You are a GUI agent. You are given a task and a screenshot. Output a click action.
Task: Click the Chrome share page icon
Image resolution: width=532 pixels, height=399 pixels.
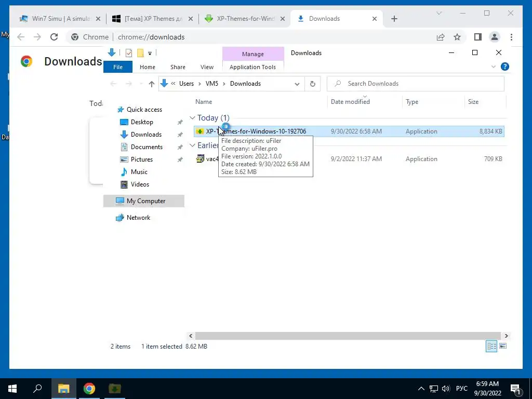(x=441, y=37)
